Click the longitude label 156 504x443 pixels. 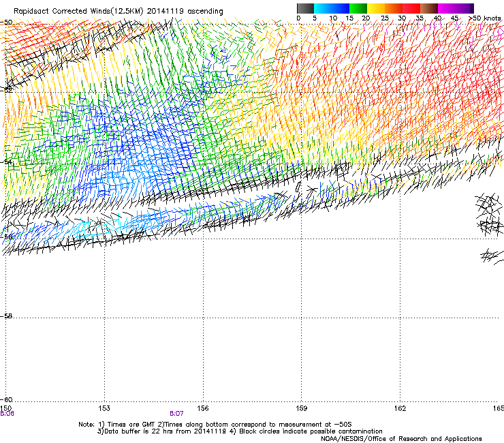click(203, 408)
